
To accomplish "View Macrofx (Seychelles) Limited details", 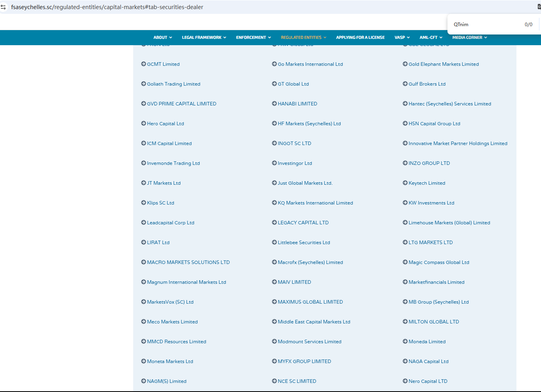I will (x=310, y=262).
